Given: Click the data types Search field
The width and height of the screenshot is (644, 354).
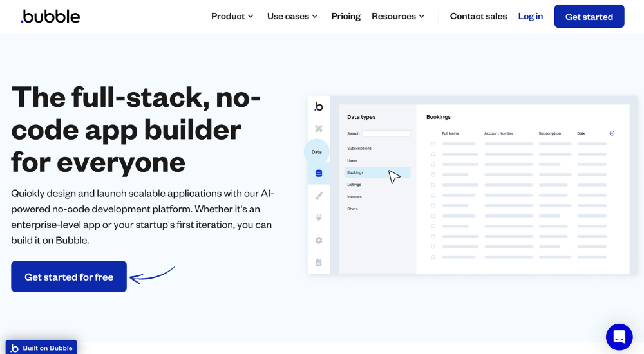Looking at the screenshot, I should [x=386, y=133].
